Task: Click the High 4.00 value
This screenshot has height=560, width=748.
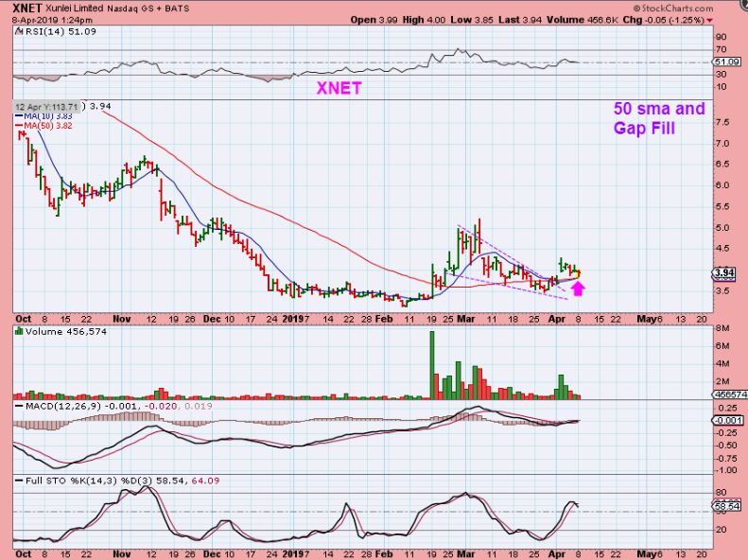Action: pyautogui.click(x=424, y=20)
